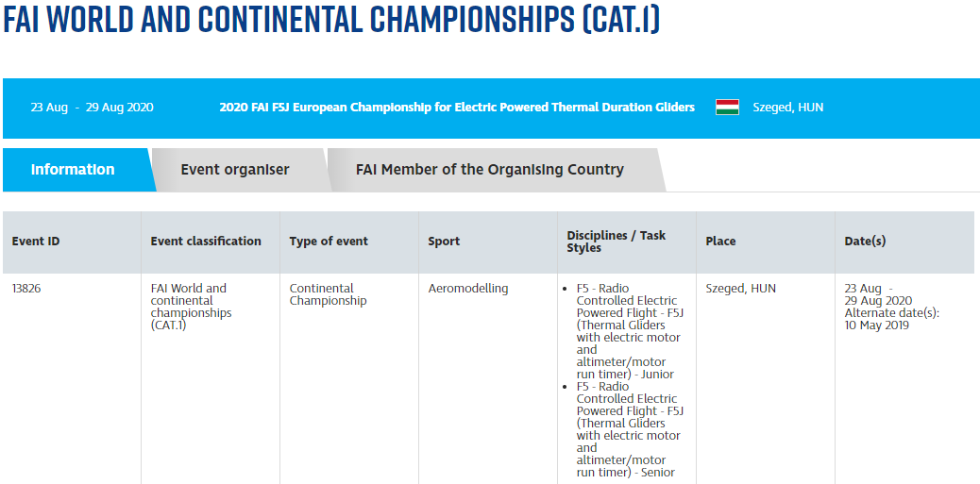Click the F5J Junior discipline list item
This screenshot has height=484, width=980.
pyautogui.click(x=629, y=331)
